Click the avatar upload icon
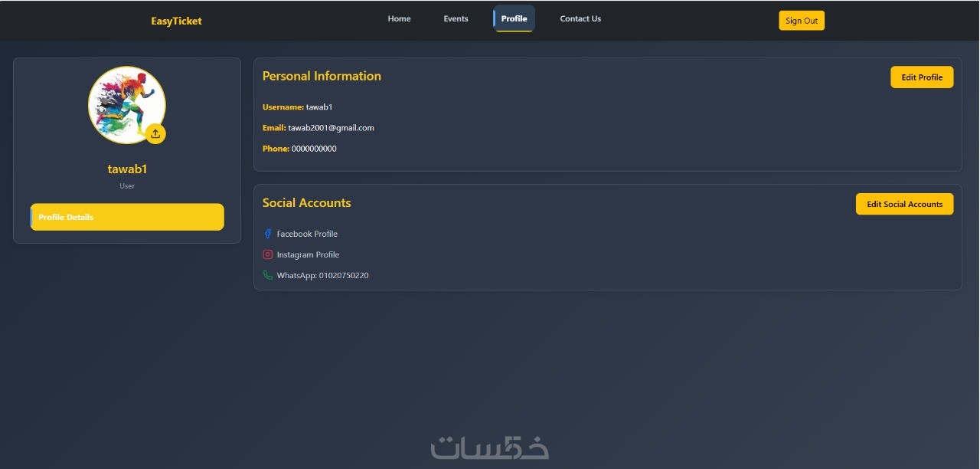Viewport: 980px width, 469px height. 155,133
